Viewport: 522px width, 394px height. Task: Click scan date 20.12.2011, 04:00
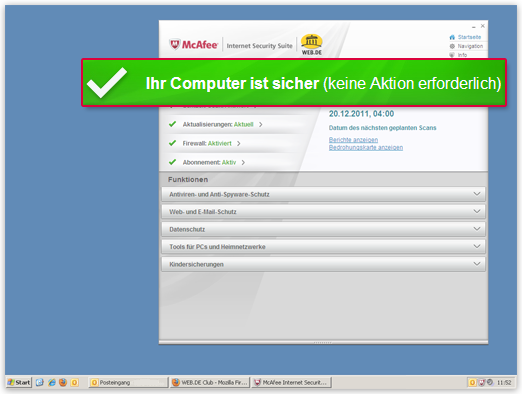tap(361, 114)
